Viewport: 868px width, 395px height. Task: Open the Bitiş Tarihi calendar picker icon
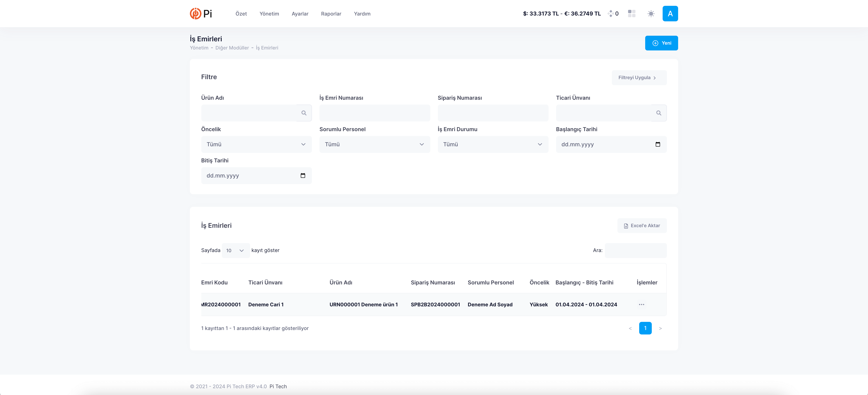(x=303, y=176)
